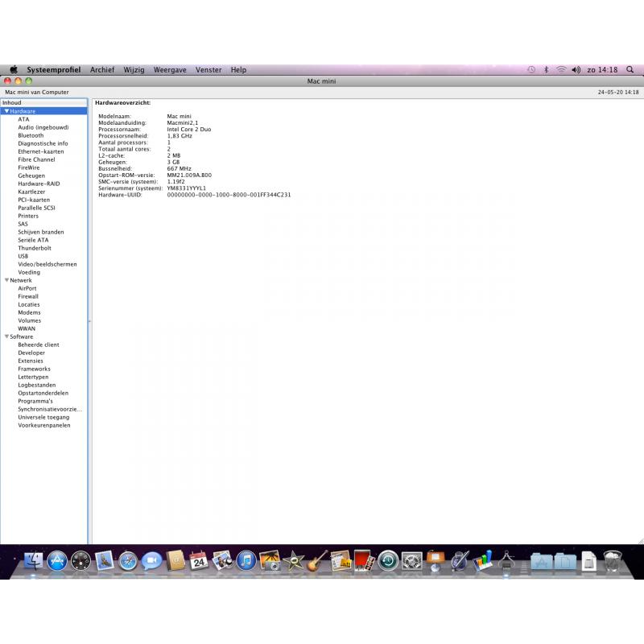Select USB in the hardware list

(23, 256)
